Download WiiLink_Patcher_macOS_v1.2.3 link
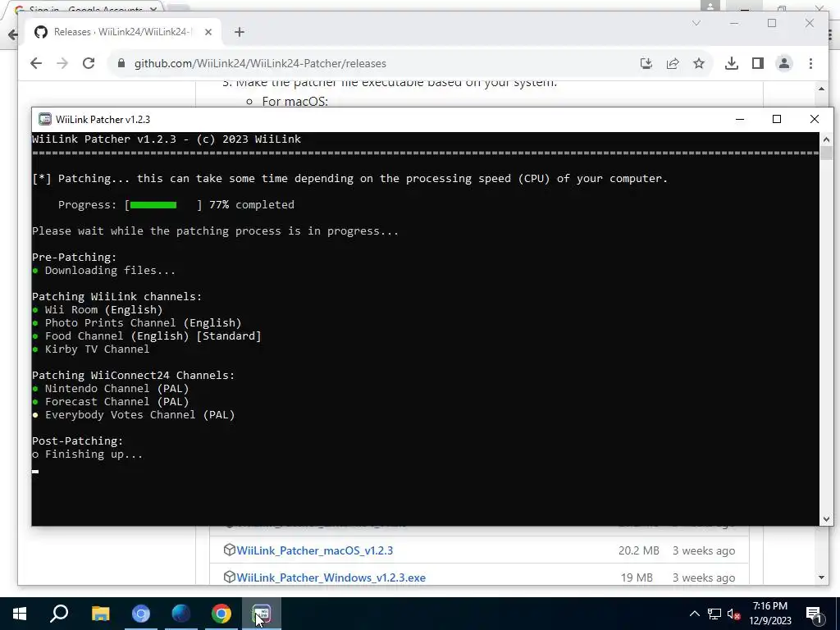 (x=314, y=550)
